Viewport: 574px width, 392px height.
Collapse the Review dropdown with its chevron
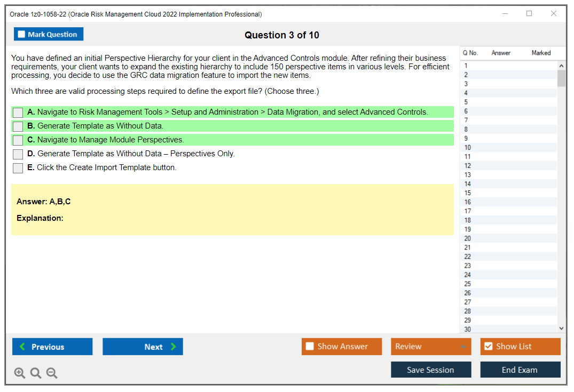coord(463,346)
